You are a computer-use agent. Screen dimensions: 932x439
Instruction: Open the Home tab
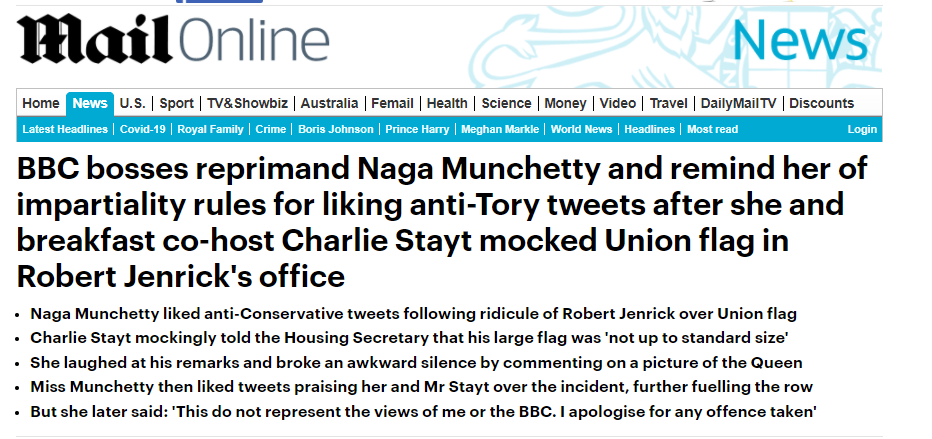point(41,103)
